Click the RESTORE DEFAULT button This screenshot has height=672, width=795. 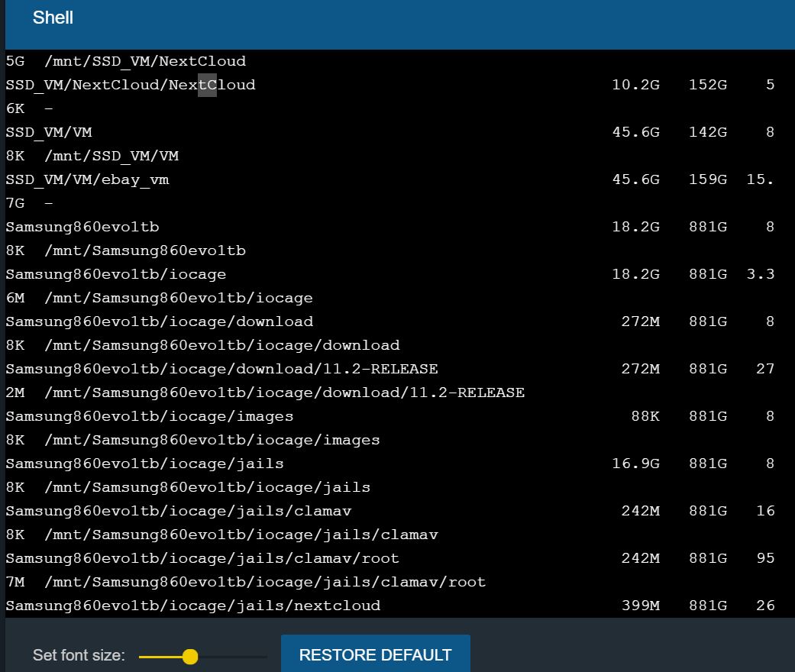coord(375,654)
